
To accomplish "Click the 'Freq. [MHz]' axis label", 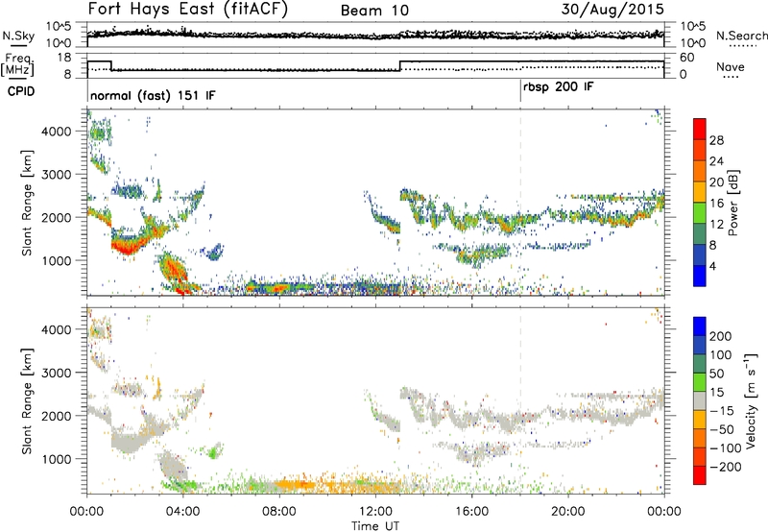I will tap(17, 64).
